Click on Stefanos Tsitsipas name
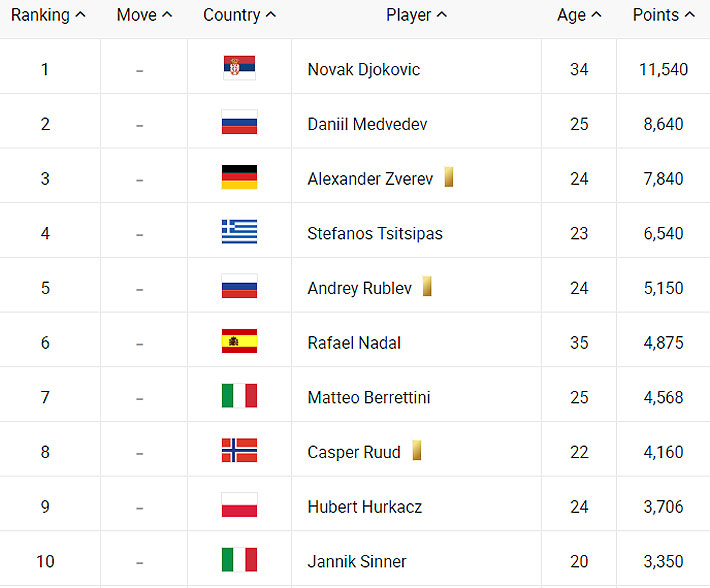 click(x=375, y=233)
